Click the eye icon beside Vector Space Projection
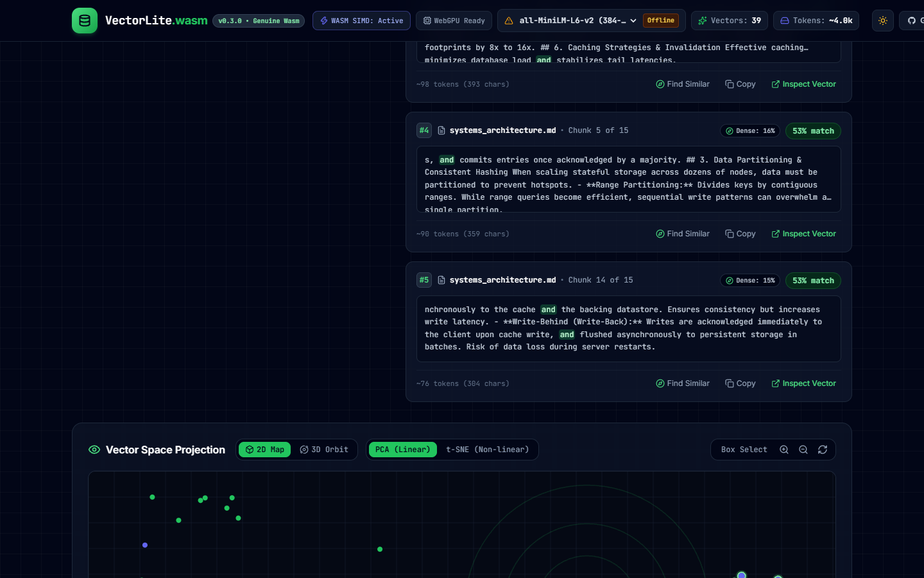Screen dimensions: 924x578 click(x=94, y=450)
